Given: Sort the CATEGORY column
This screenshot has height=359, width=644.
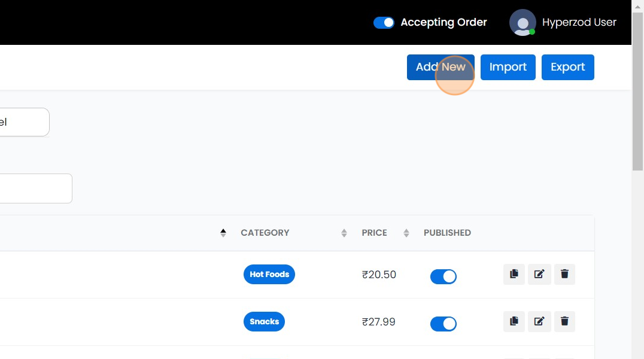Looking at the screenshot, I should click(344, 233).
